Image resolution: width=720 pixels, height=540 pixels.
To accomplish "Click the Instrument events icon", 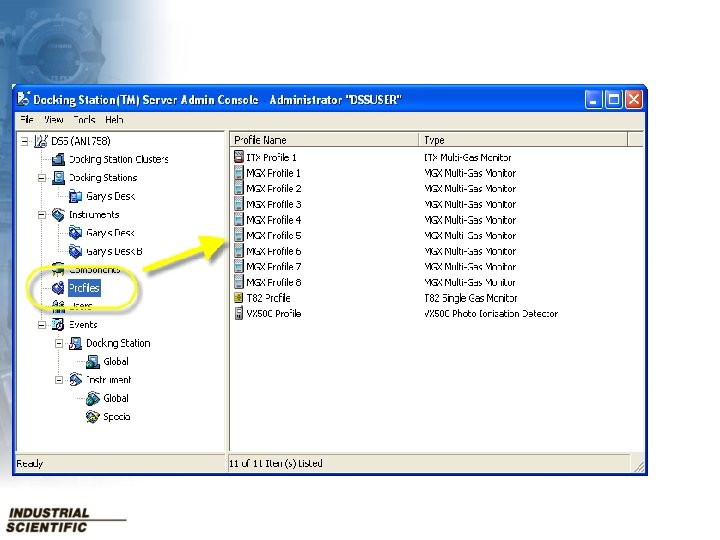I will click(75, 380).
